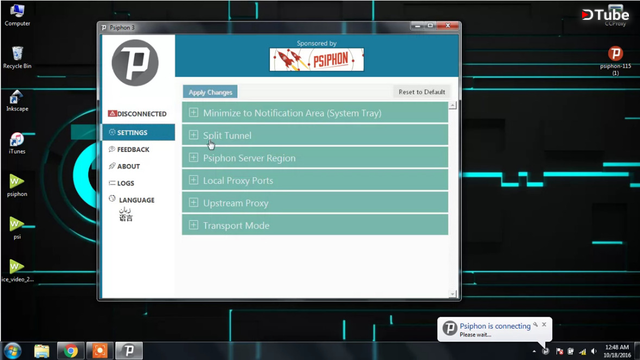Expand the Psiphon Server Region section
The width and height of the screenshot is (640, 360).
pyautogui.click(x=315, y=158)
